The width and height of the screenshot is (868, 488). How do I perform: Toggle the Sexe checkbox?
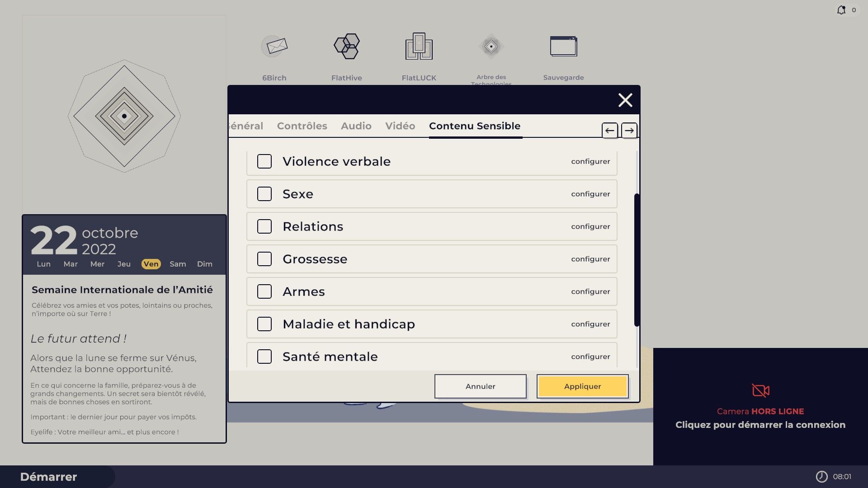click(x=264, y=194)
